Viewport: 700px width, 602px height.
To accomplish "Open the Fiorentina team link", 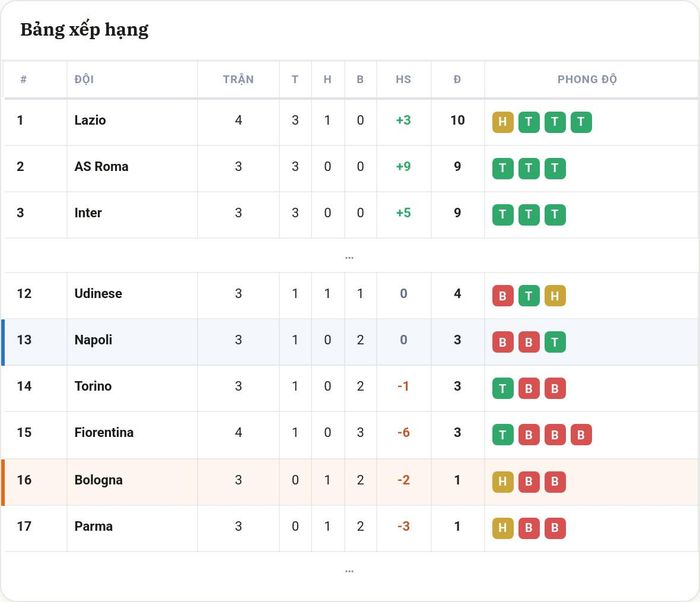I will (104, 432).
